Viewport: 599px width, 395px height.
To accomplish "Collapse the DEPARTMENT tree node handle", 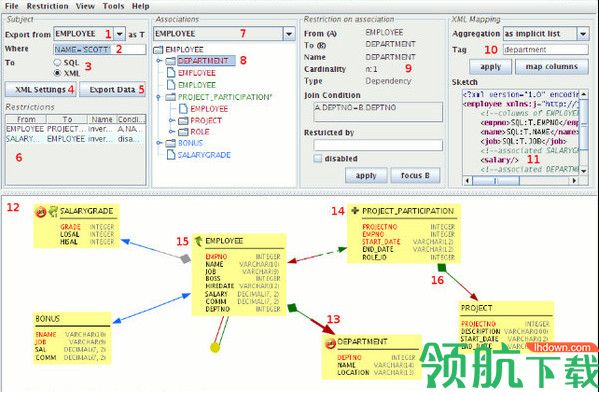I will [x=158, y=61].
